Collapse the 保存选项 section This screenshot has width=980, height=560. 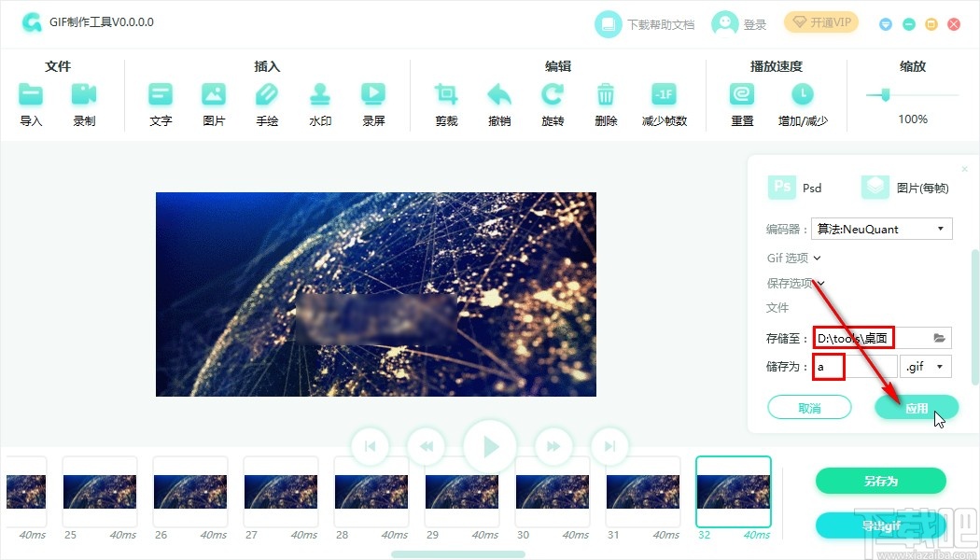(795, 283)
